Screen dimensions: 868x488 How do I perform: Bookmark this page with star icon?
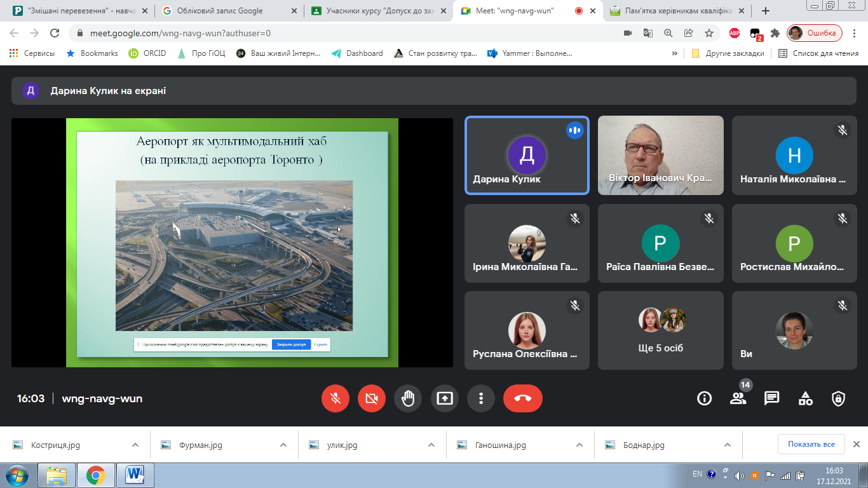coord(709,33)
